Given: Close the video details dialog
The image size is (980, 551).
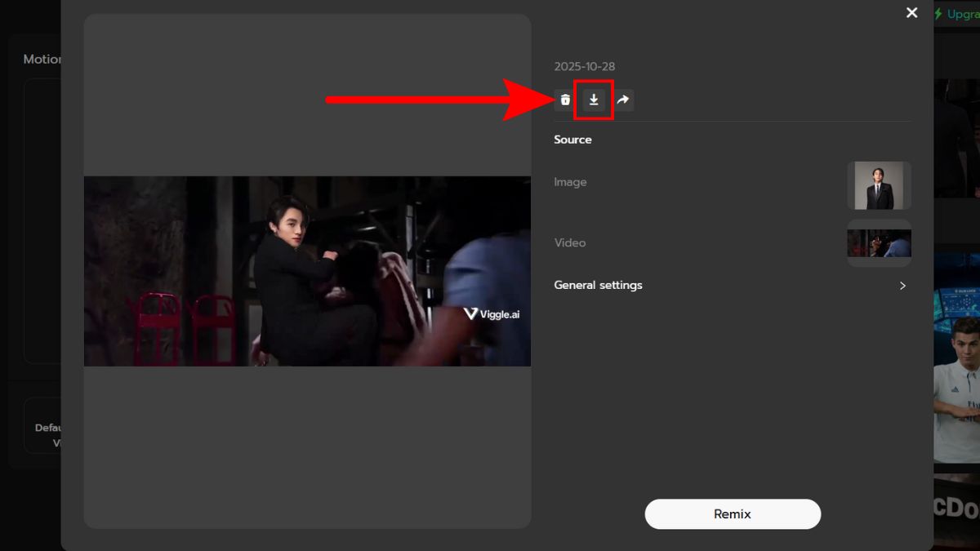Looking at the screenshot, I should pos(911,12).
